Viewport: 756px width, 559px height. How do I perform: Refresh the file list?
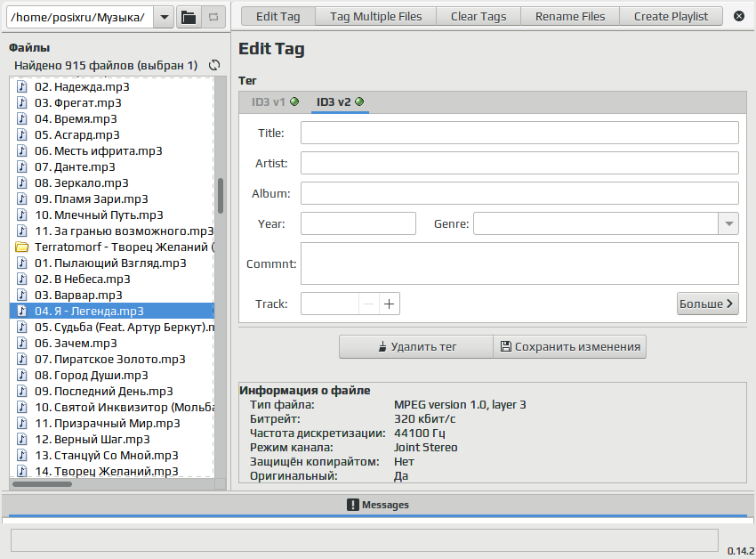(214, 65)
